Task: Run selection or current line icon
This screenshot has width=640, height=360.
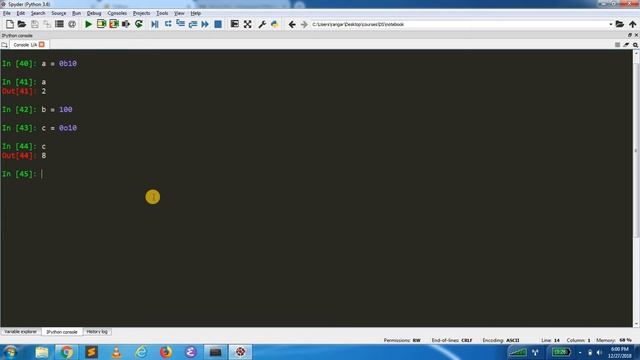Action: pyautogui.click(x=126, y=24)
